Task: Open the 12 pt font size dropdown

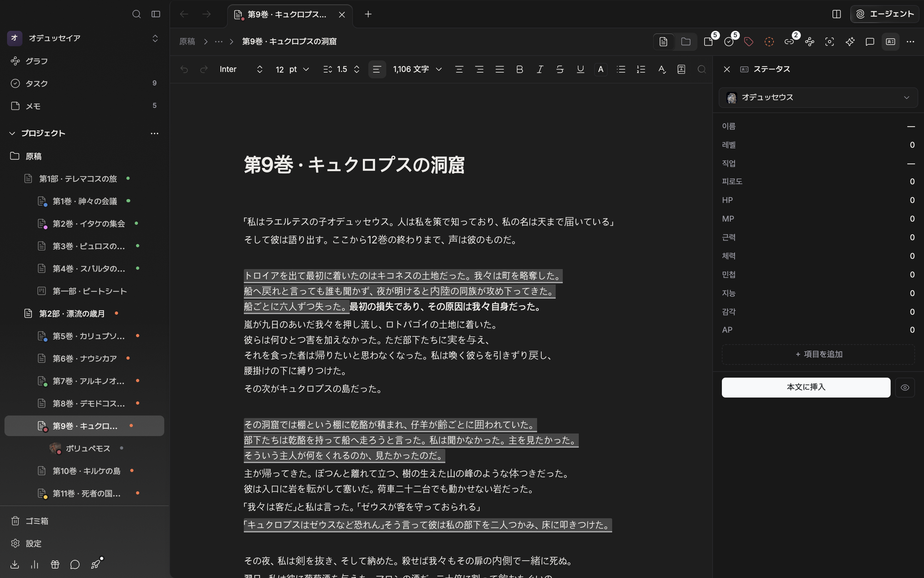Action: tap(292, 69)
